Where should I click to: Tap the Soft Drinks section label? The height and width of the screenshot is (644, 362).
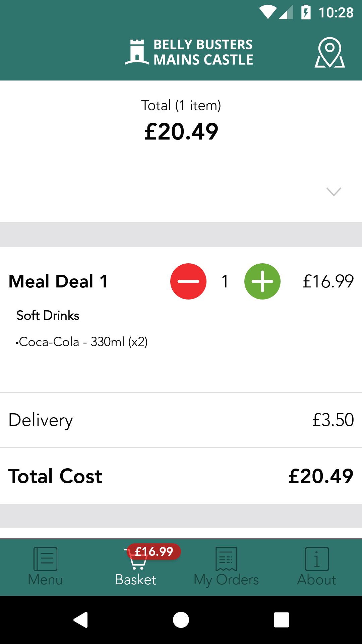(x=48, y=315)
